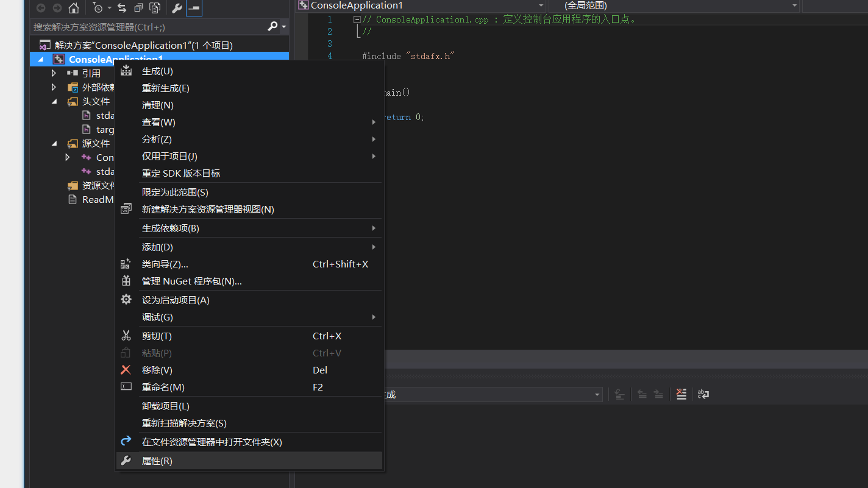
Task: Click the NuGet package manager icon in menu
Action: pos(126,281)
